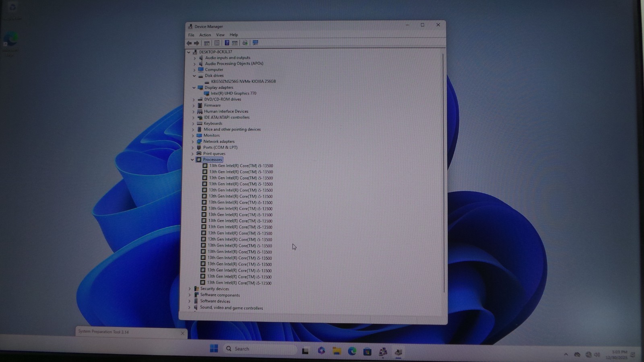Open Microsoft Edge from the taskbar
644x362 pixels.
(352, 351)
